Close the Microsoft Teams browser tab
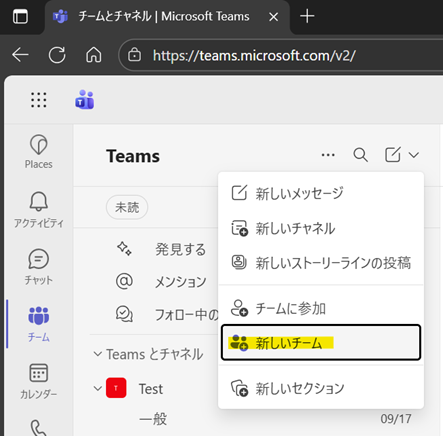The height and width of the screenshot is (436, 443). 274,16
